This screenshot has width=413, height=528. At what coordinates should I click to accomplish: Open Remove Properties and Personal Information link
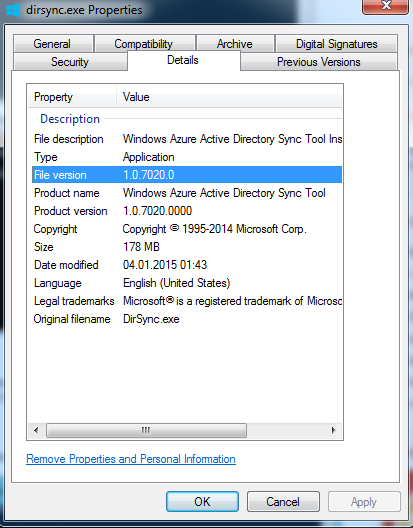pyautogui.click(x=131, y=459)
